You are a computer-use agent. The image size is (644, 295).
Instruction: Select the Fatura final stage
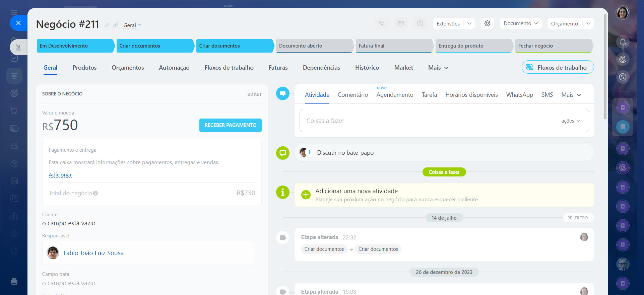click(x=394, y=46)
